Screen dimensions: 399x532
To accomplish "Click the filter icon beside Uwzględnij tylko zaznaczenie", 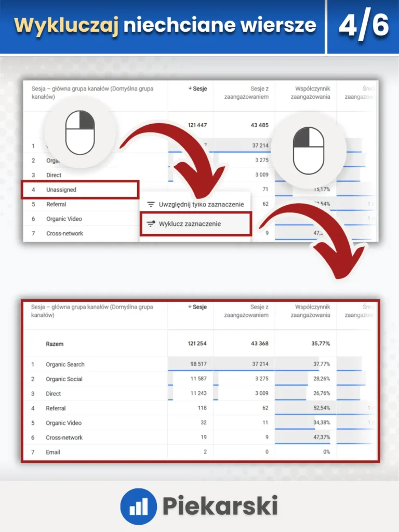I will coord(151,204).
